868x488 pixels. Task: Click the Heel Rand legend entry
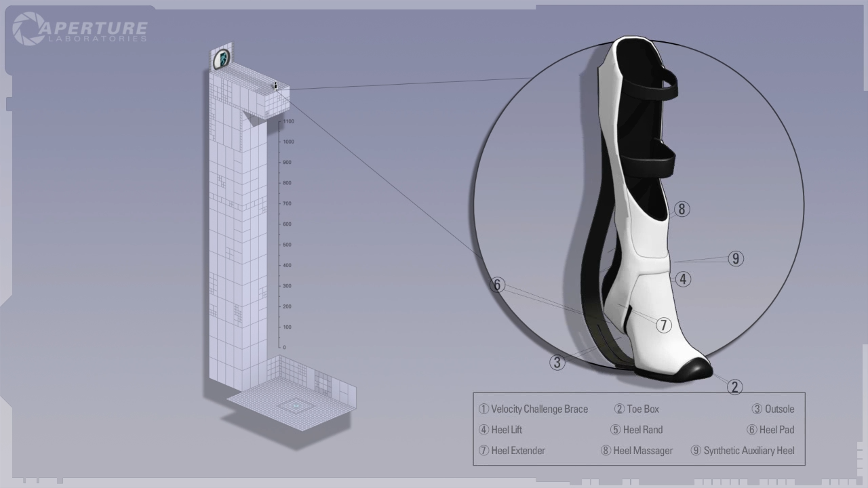pyautogui.click(x=636, y=430)
